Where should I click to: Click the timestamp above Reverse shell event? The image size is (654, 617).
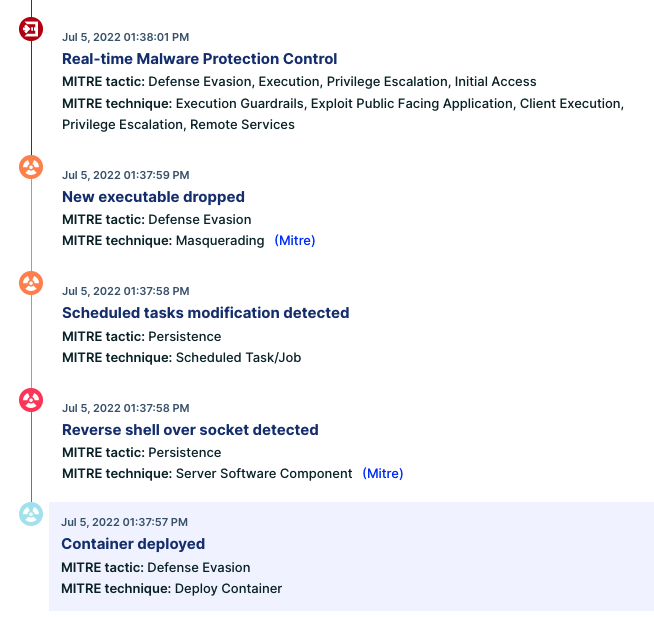tap(126, 408)
